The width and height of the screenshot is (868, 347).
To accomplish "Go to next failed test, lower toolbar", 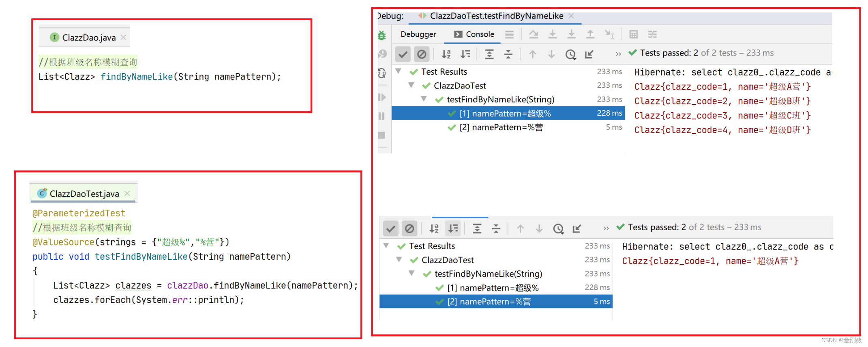I will click(x=539, y=228).
